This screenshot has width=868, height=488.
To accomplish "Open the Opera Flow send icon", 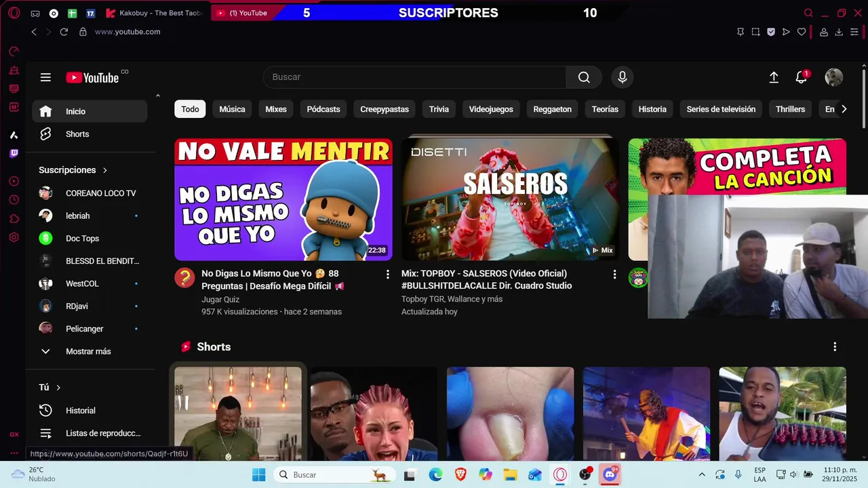I will coord(786,32).
